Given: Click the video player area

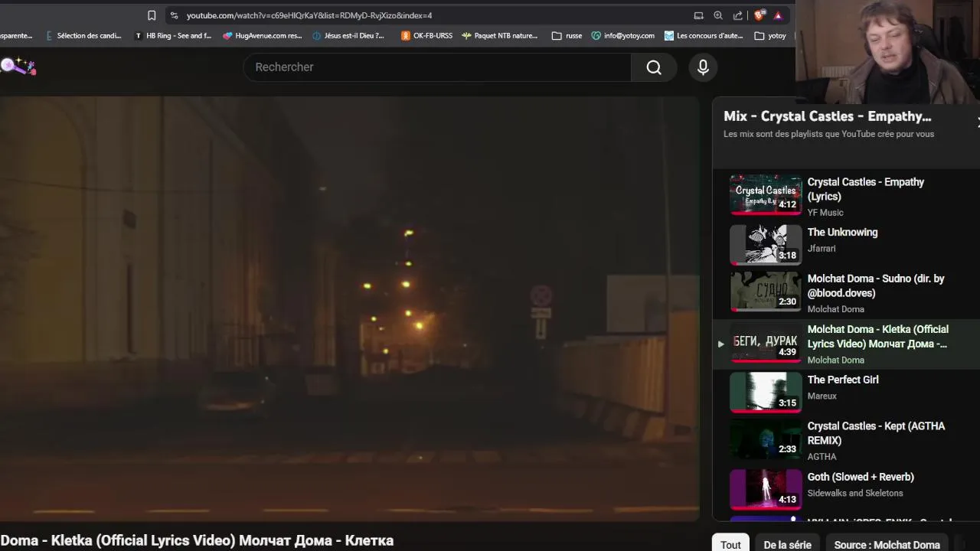Looking at the screenshot, I should [349, 308].
